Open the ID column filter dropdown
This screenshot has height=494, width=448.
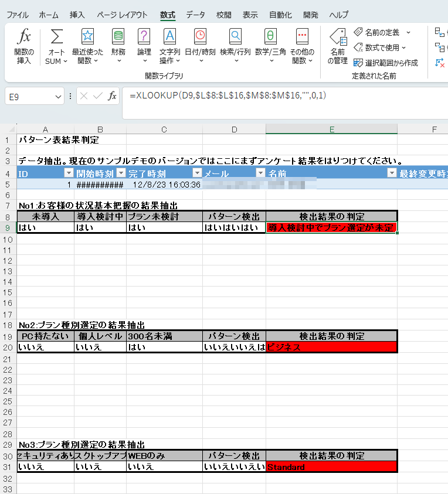coord(69,173)
